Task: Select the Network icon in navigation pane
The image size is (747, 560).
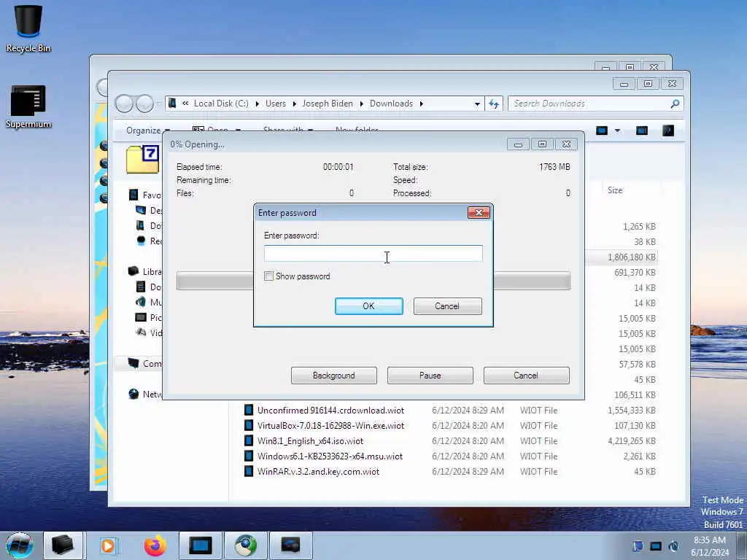Action: 134,394
